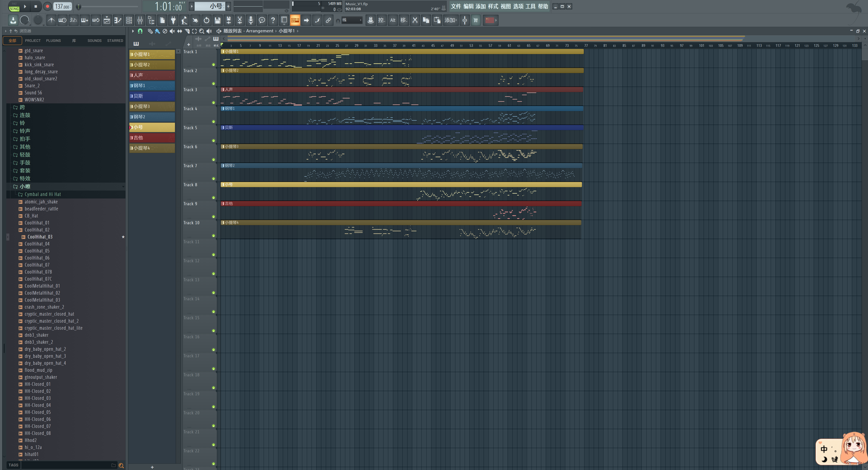Select the paint brush tool in playlist
The width and height of the screenshot is (868, 470).
[157, 31]
